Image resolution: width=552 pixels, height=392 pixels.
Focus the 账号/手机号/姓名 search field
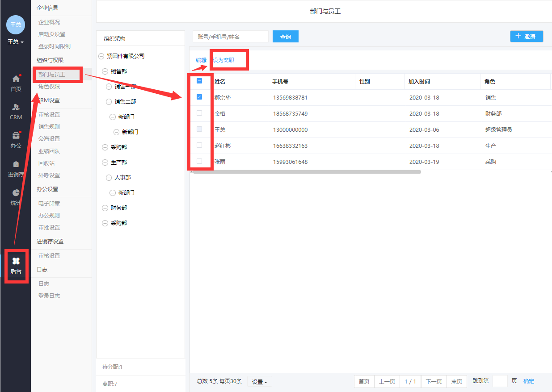coord(231,37)
